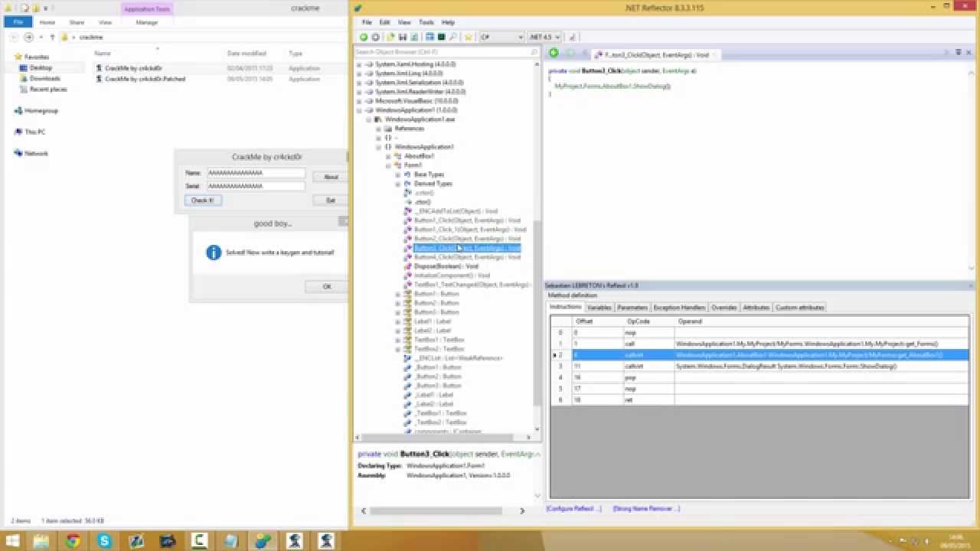The image size is (980, 551).
Task: Switch to the Parameters tab in Reflexil
Action: pyautogui.click(x=632, y=308)
